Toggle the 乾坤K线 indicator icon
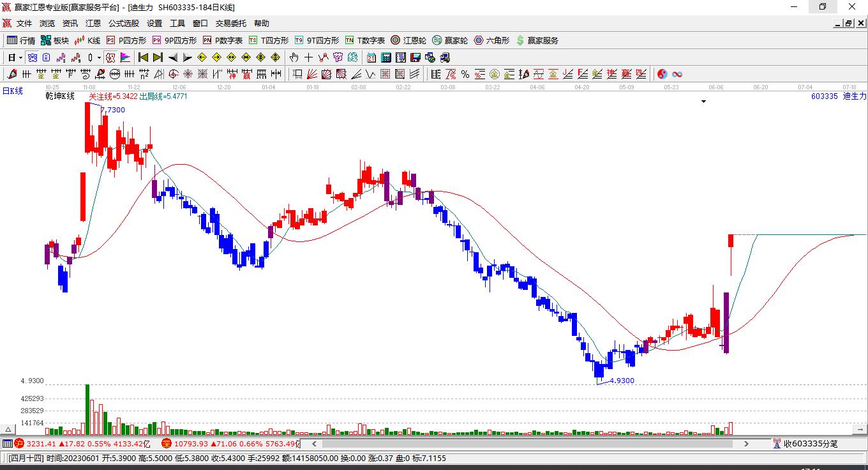Image resolution: width=868 pixels, height=470 pixels. tap(110, 57)
